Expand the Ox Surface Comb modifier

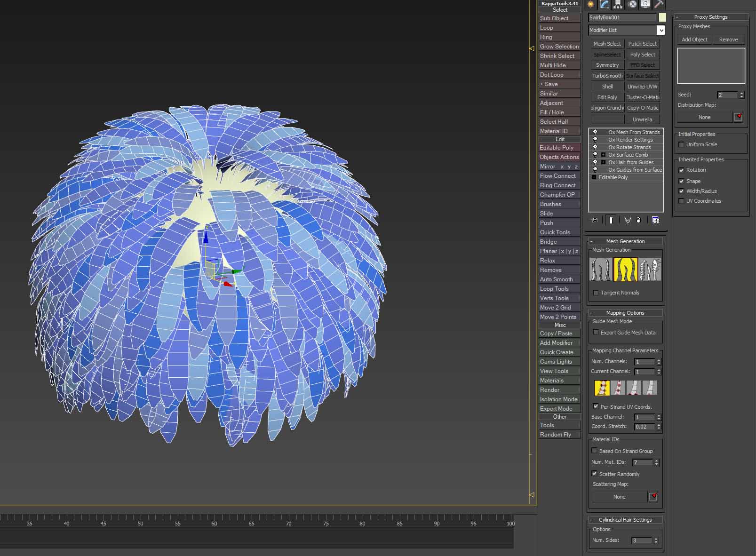click(603, 155)
